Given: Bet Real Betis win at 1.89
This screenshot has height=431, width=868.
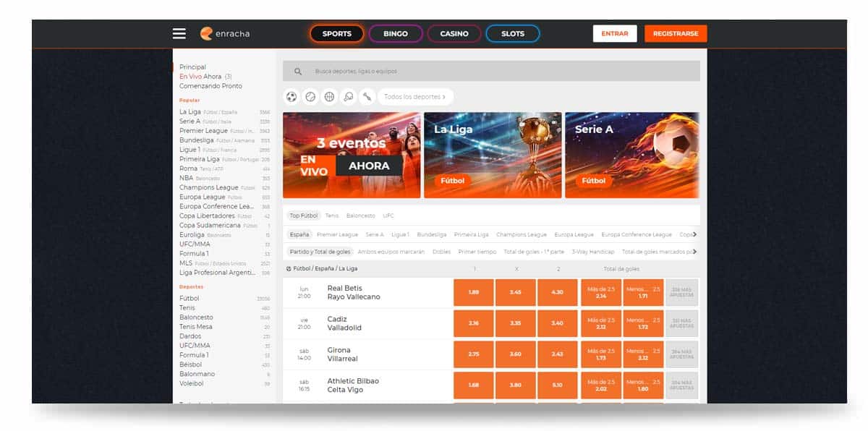Looking at the screenshot, I should [x=474, y=292].
